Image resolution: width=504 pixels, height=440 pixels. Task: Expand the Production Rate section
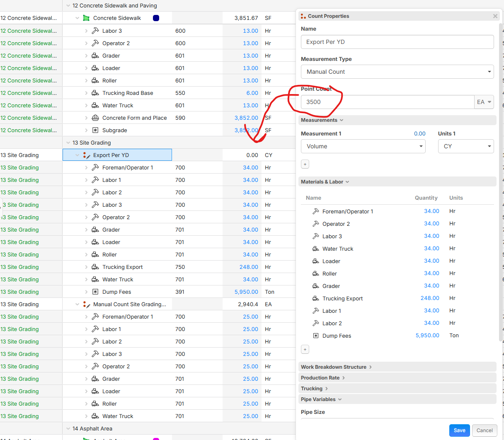coord(323,378)
